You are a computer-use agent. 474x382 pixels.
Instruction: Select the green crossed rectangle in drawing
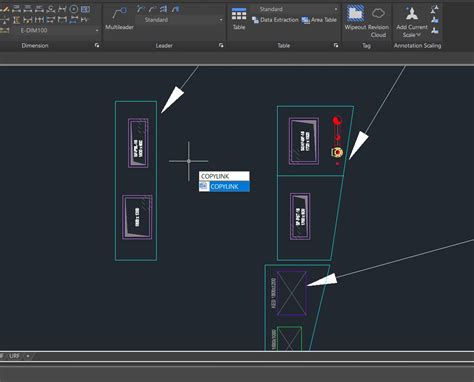[x=289, y=339]
